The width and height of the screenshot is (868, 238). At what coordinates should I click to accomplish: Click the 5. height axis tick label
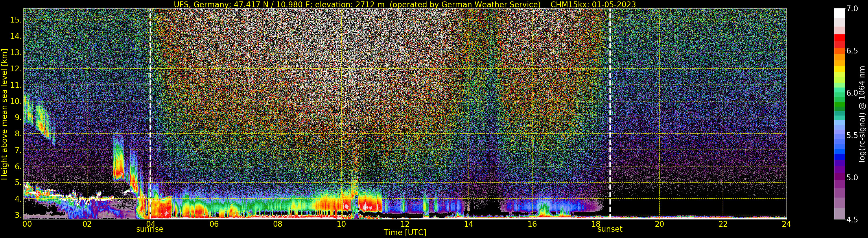tap(18, 183)
